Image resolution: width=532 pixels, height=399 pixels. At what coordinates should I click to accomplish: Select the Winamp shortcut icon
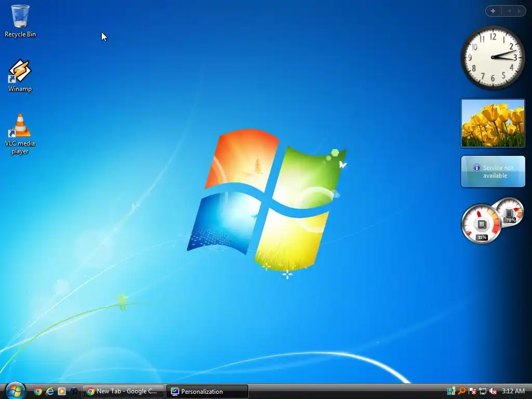click(20, 75)
